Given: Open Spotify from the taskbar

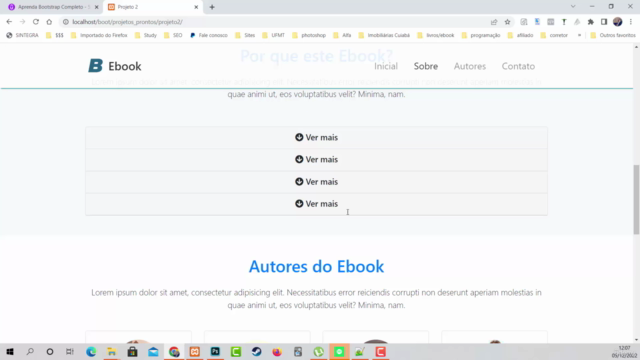Looking at the screenshot, I should click(x=339, y=351).
